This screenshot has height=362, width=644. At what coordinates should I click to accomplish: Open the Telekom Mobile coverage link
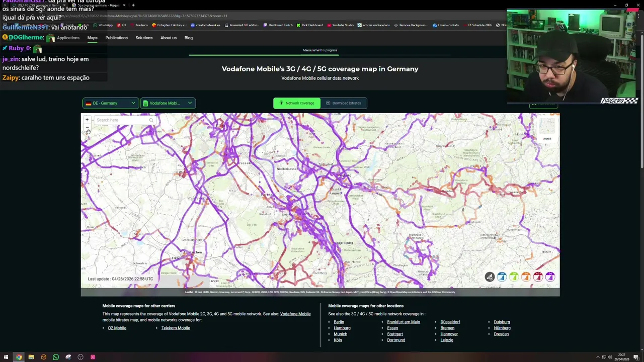point(176,328)
